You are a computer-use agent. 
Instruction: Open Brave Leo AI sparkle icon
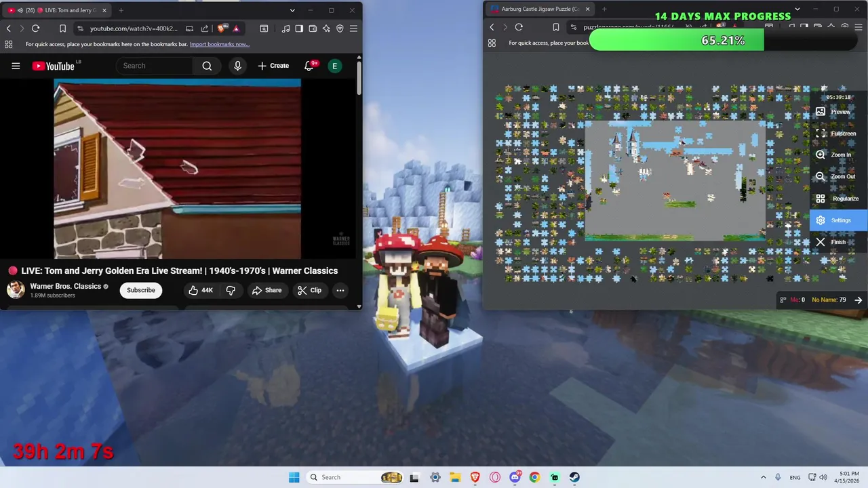pos(326,28)
